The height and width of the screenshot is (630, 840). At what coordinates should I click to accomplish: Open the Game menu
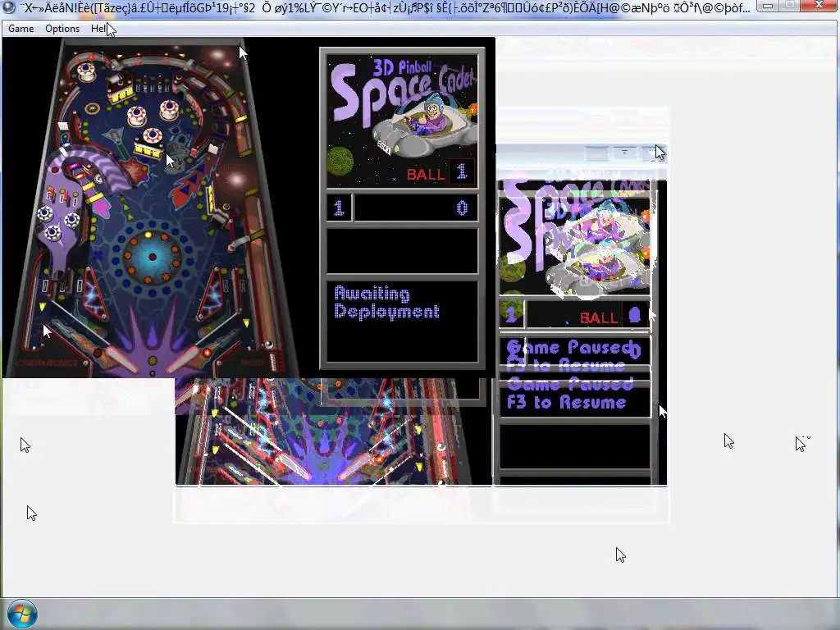pos(21,29)
